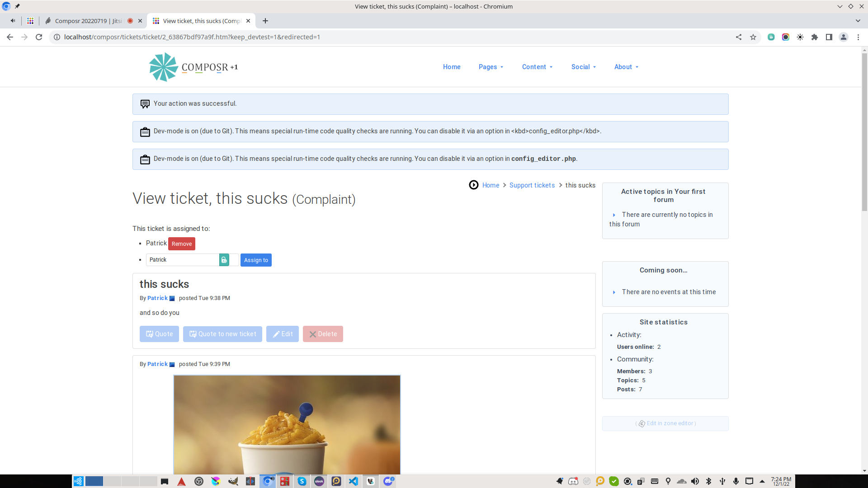The image size is (868, 488).
Task: Click the Composr logo icon
Action: (163, 67)
